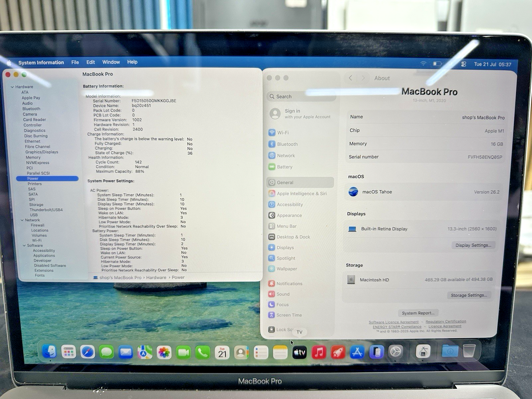Click Hardware in the bottom path bar
The image size is (532, 399).
click(156, 278)
